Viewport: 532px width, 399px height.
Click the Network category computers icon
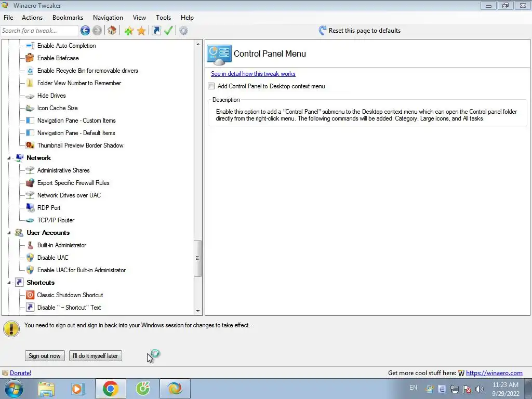click(x=19, y=158)
